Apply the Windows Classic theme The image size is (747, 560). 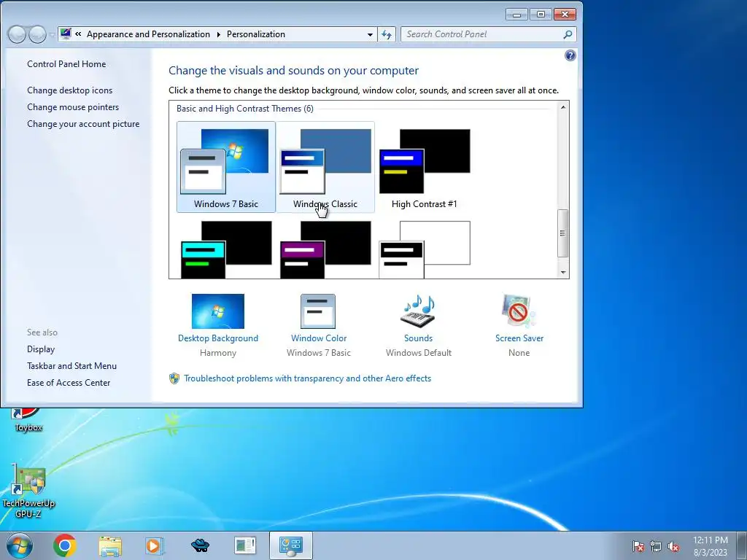click(325, 167)
